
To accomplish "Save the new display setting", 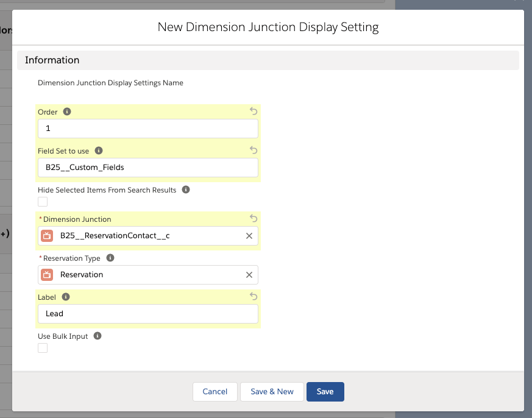I will pyautogui.click(x=325, y=392).
